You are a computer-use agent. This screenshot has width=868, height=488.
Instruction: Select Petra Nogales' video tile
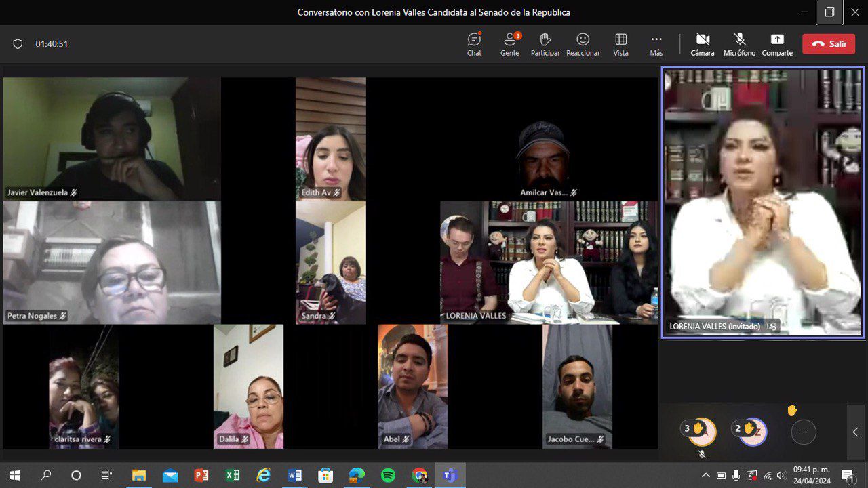click(112, 262)
